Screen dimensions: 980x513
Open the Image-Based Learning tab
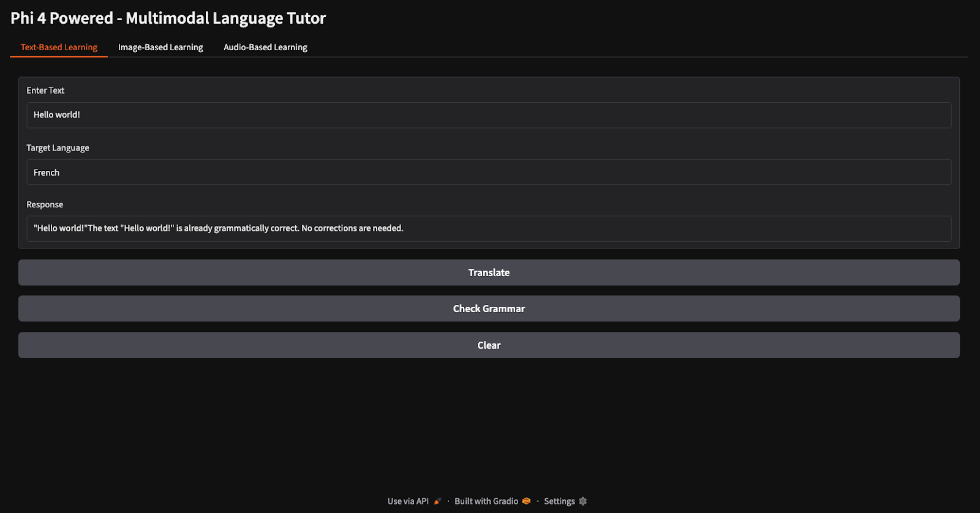click(x=160, y=47)
